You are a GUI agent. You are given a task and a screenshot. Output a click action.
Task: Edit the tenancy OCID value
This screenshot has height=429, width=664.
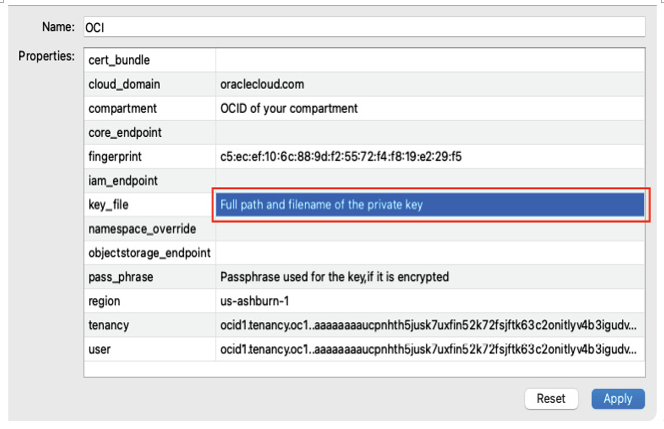click(x=430, y=325)
